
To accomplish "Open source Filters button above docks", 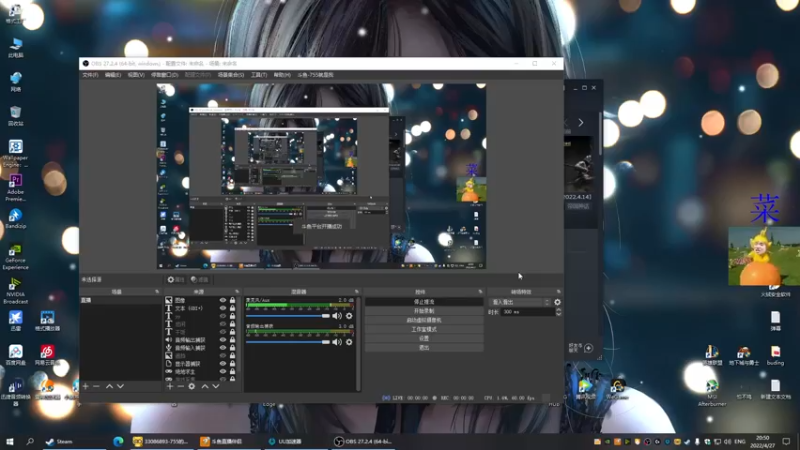I will coord(200,280).
